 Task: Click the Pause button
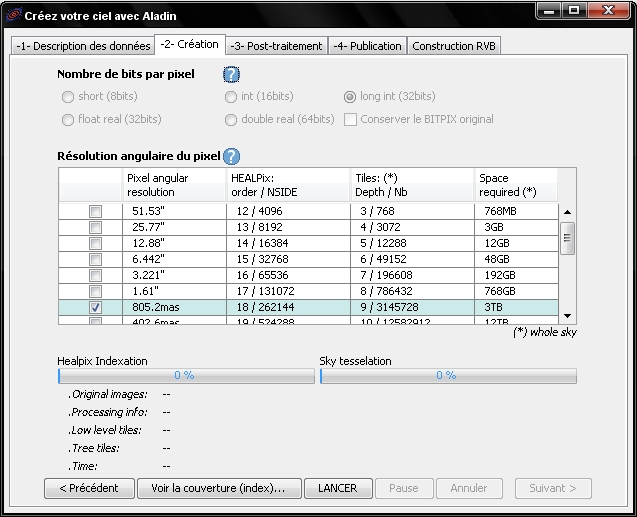[404, 488]
